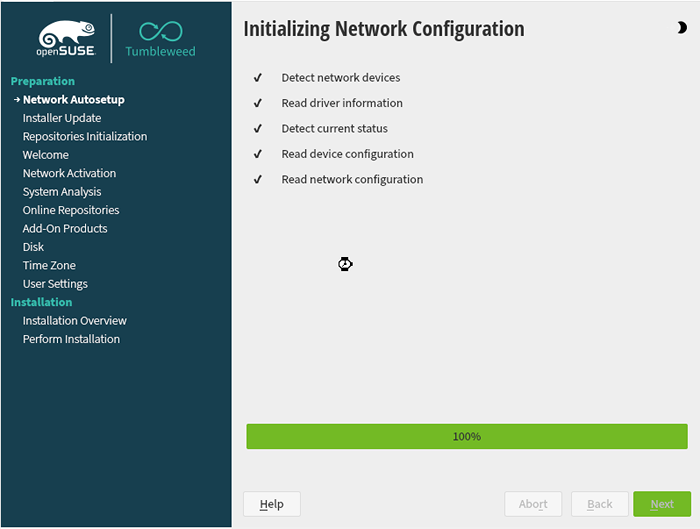Proceed with the green Next button

click(x=662, y=504)
